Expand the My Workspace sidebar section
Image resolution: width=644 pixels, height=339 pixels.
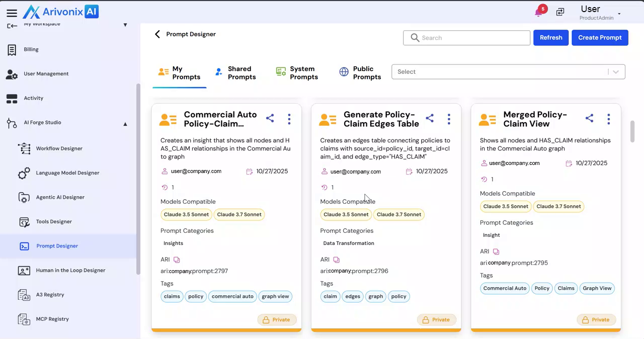pos(125,25)
